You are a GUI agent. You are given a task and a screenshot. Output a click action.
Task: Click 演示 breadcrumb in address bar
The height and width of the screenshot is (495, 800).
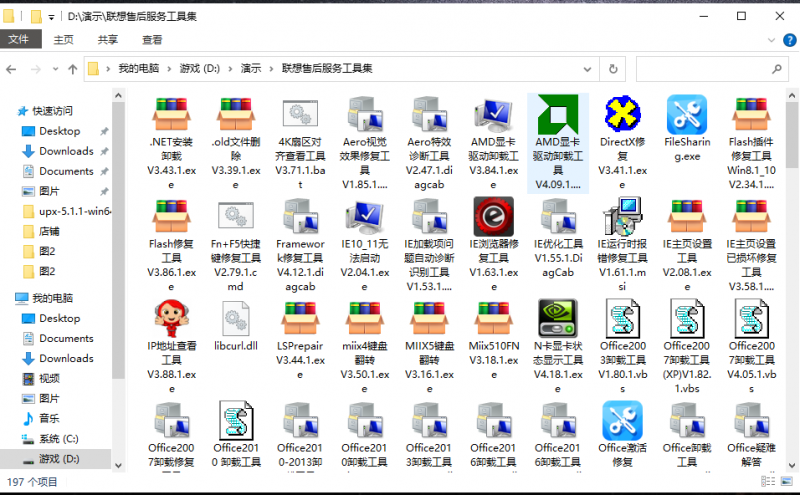pyautogui.click(x=251, y=69)
